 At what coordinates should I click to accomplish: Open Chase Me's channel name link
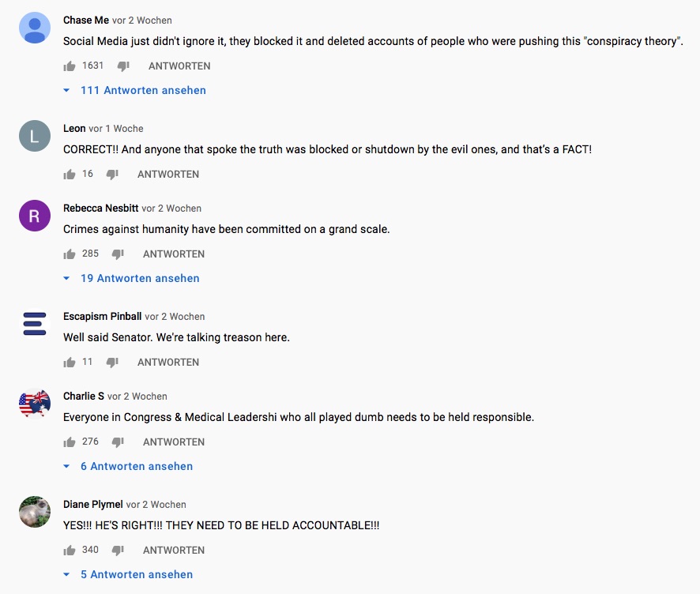86,20
